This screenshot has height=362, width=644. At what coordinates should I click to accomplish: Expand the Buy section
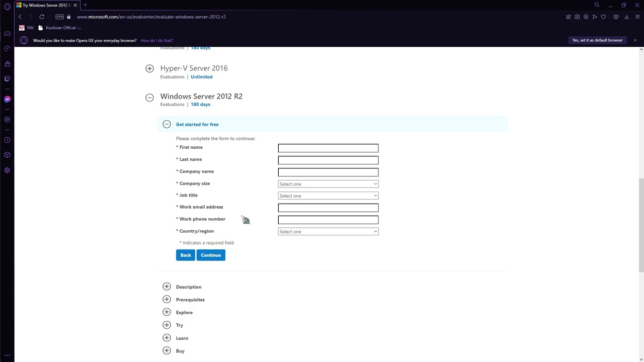[x=167, y=350]
